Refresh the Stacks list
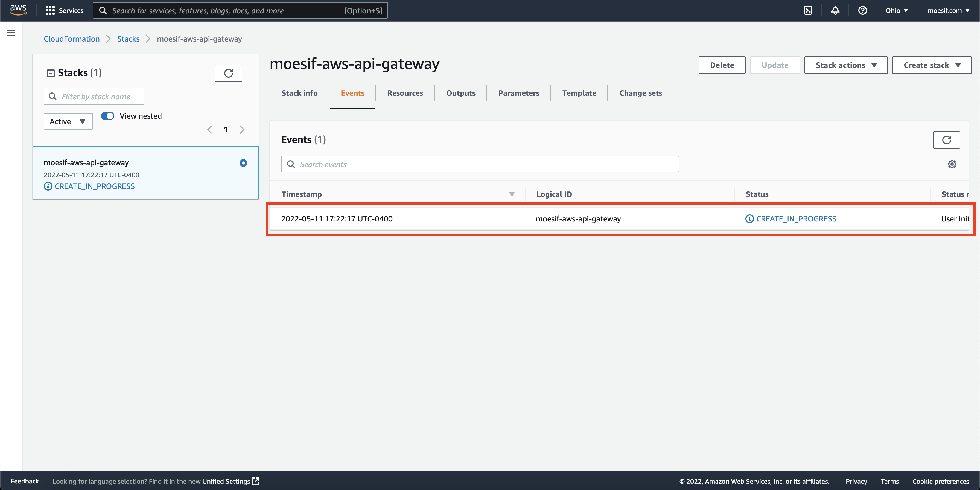The height and width of the screenshot is (490, 980). pyautogui.click(x=228, y=73)
